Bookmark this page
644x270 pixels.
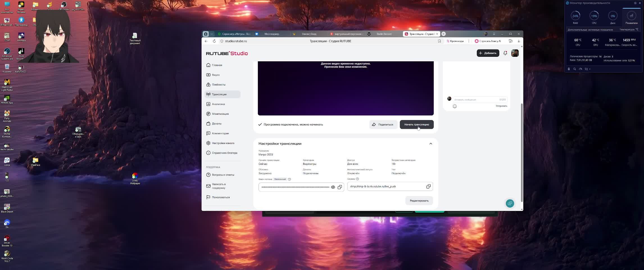pyautogui.click(x=439, y=41)
